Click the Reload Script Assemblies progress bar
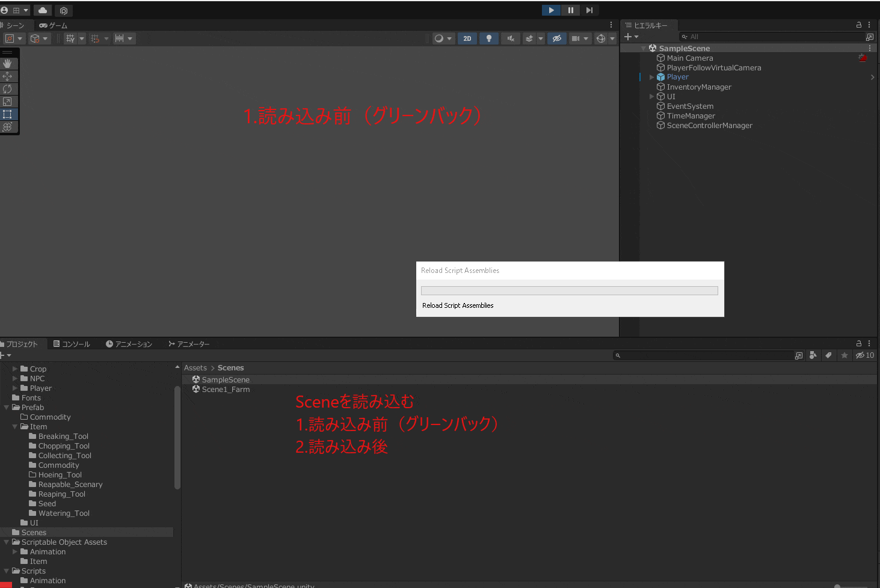Screen dimensions: 880x588 pos(570,290)
